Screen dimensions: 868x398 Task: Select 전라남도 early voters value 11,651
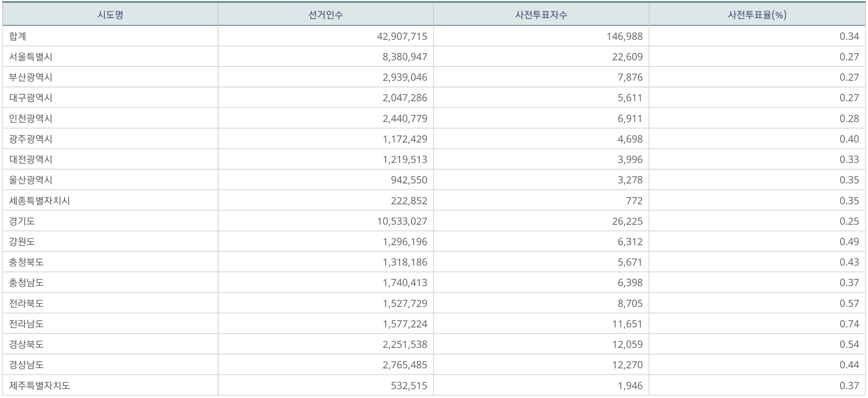click(x=627, y=324)
